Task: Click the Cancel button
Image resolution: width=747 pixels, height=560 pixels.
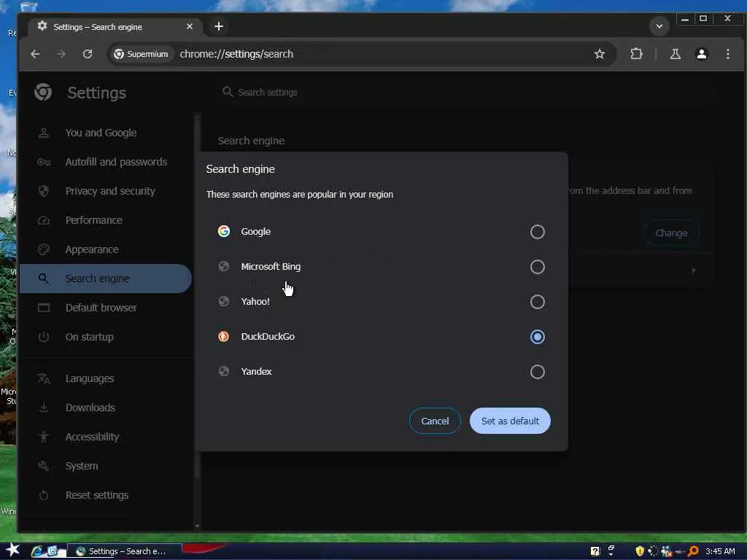Action: coord(435,421)
